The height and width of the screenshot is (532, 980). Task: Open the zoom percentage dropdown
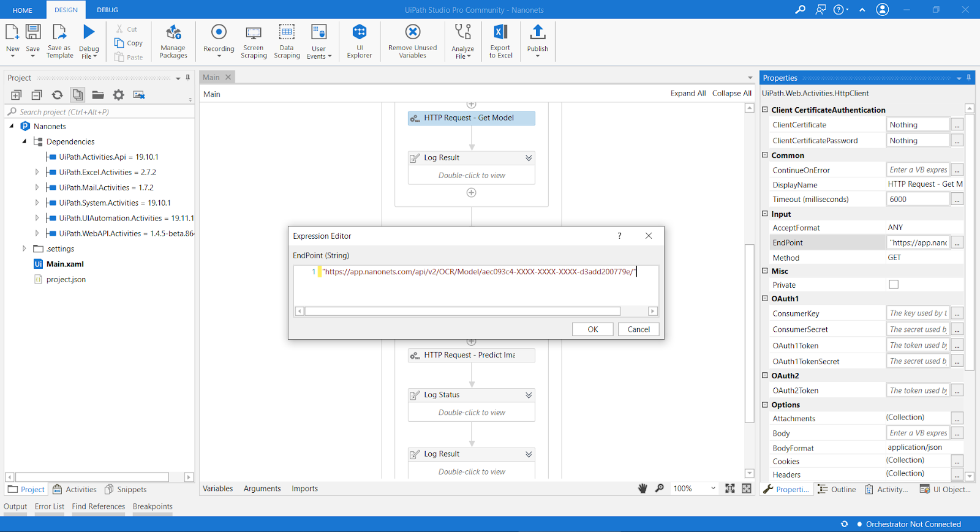[x=713, y=489]
